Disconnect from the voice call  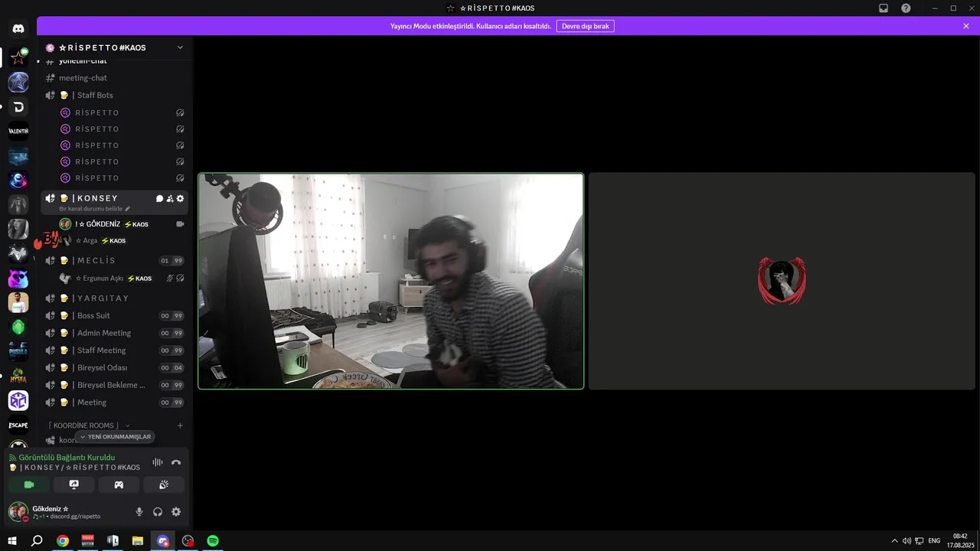coord(176,462)
